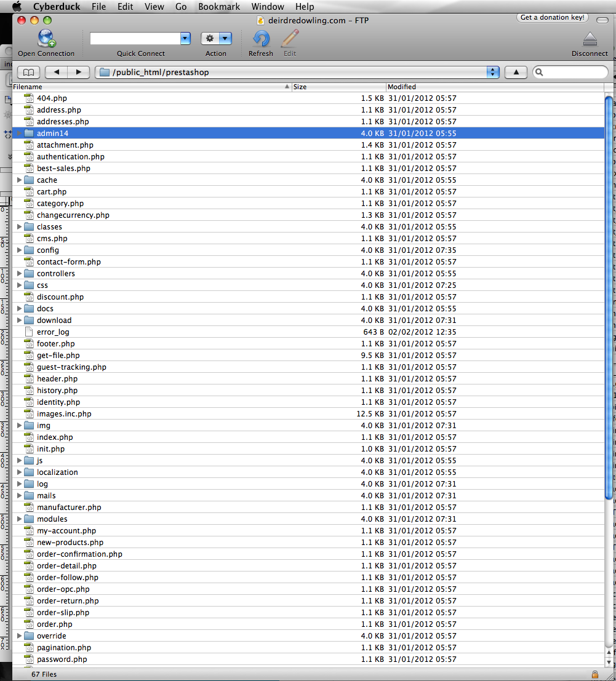Click the mails folder icon
The image size is (616, 681).
tap(29, 496)
